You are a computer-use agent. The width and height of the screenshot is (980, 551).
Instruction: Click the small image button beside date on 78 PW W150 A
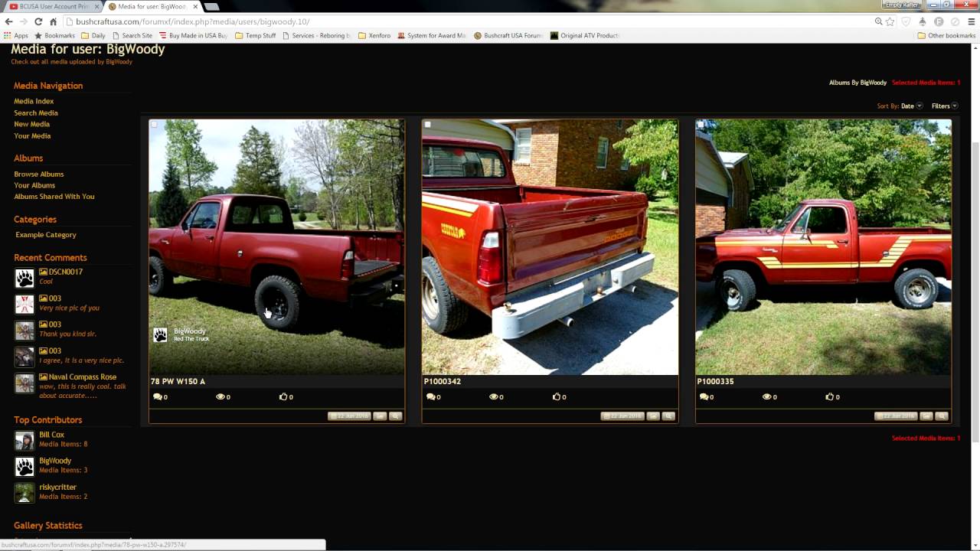click(x=380, y=416)
